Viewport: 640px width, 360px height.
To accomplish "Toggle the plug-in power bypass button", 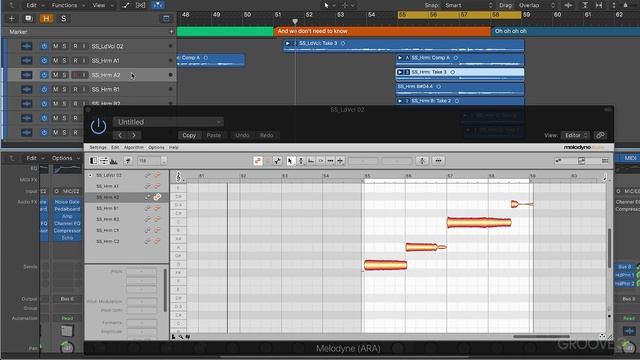I will click(98, 126).
